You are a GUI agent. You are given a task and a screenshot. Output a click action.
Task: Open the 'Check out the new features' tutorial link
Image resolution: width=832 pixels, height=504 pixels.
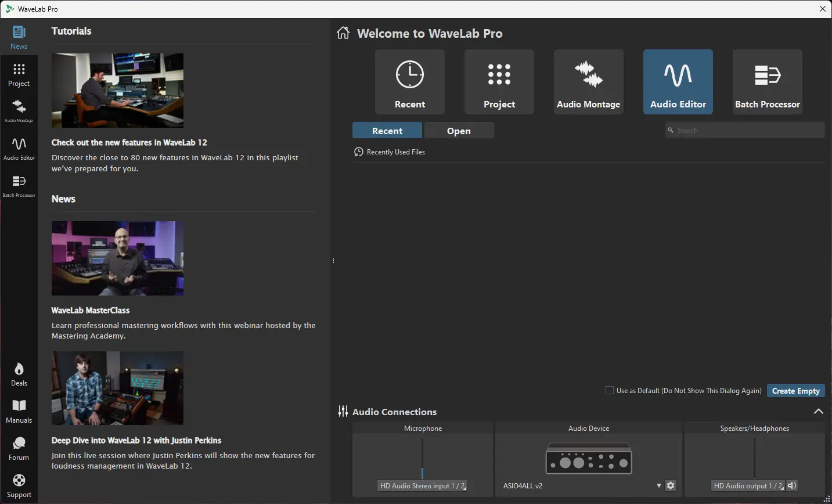coord(129,142)
